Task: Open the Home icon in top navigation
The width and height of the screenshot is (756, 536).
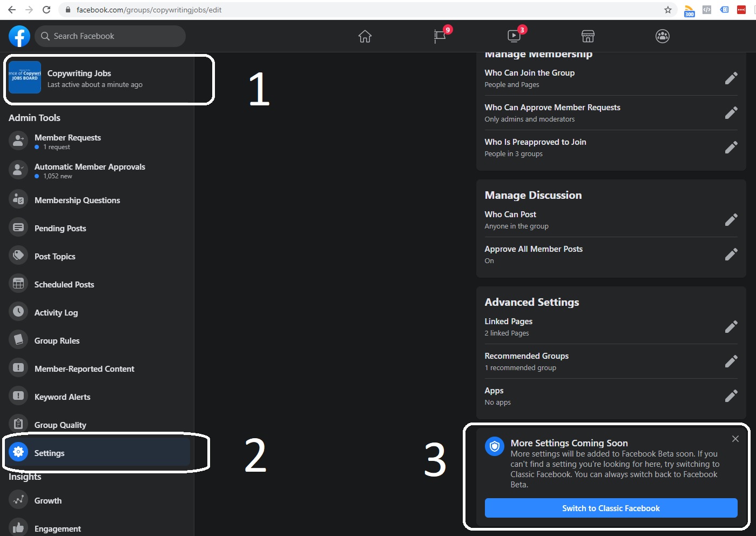Action: [x=365, y=36]
